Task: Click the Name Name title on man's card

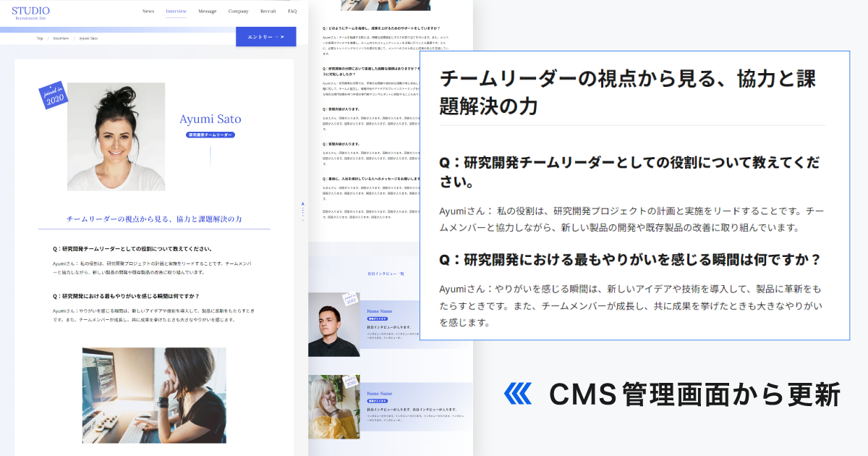Action: coord(380,311)
